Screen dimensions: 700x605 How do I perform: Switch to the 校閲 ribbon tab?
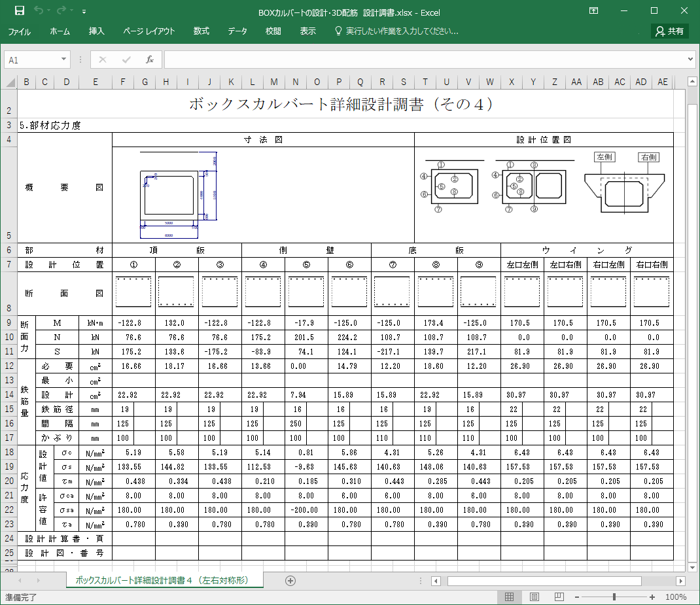click(273, 31)
